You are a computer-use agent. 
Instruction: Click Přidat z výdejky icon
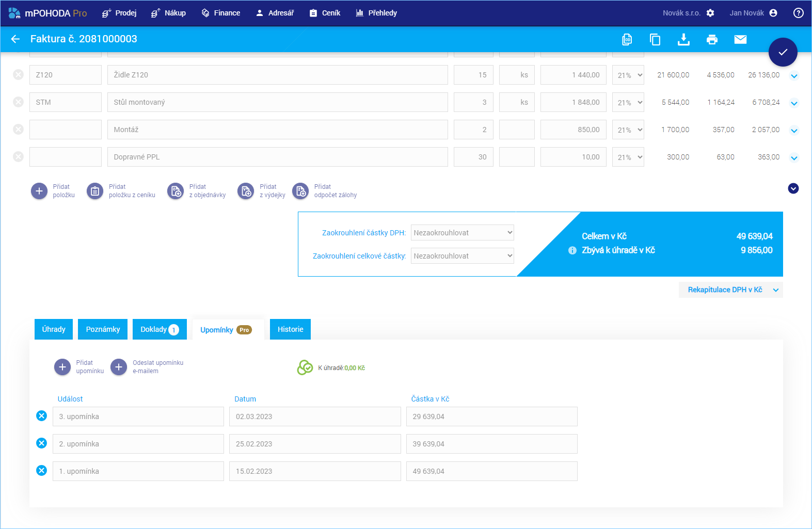click(246, 191)
